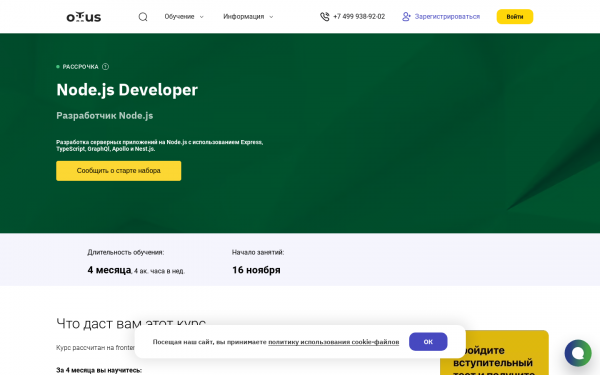Click Сообщить о старте набора button
This screenshot has height=375, width=600.
(x=119, y=171)
